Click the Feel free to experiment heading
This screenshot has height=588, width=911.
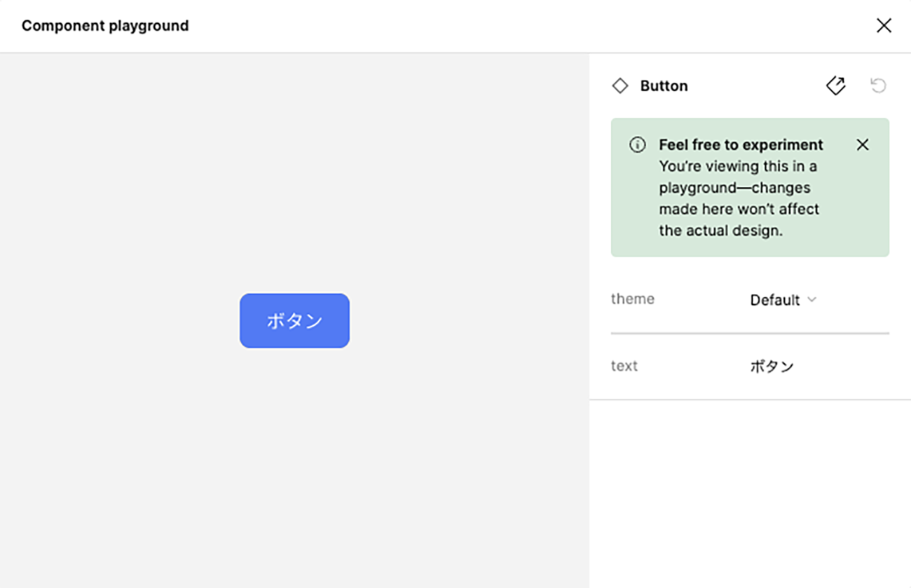pyautogui.click(x=741, y=145)
